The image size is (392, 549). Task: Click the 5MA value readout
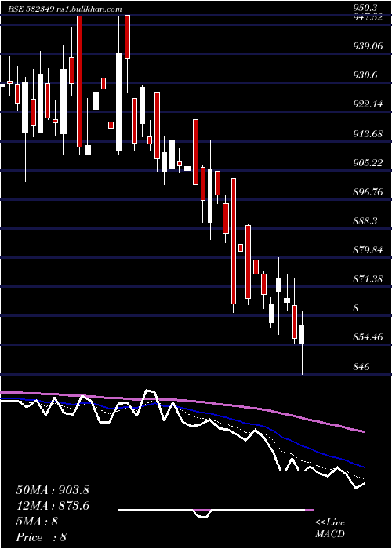point(37,522)
